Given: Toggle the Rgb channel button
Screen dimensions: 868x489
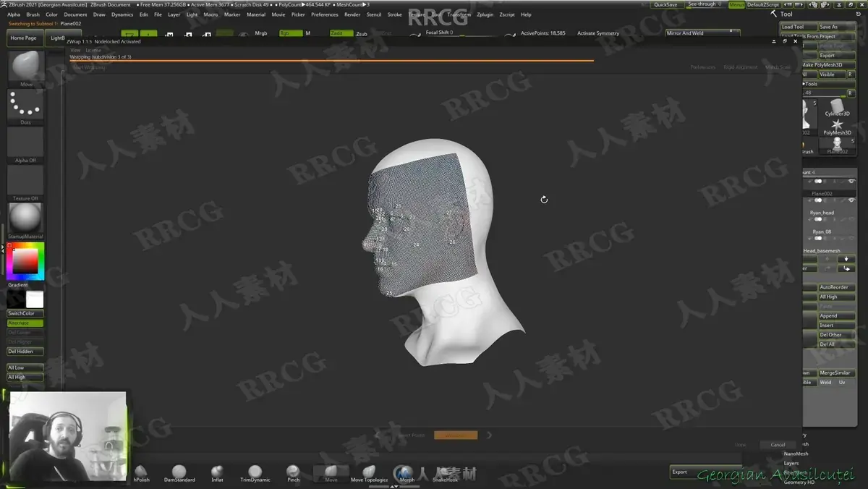Looking at the screenshot, I should tap(290, 33).
